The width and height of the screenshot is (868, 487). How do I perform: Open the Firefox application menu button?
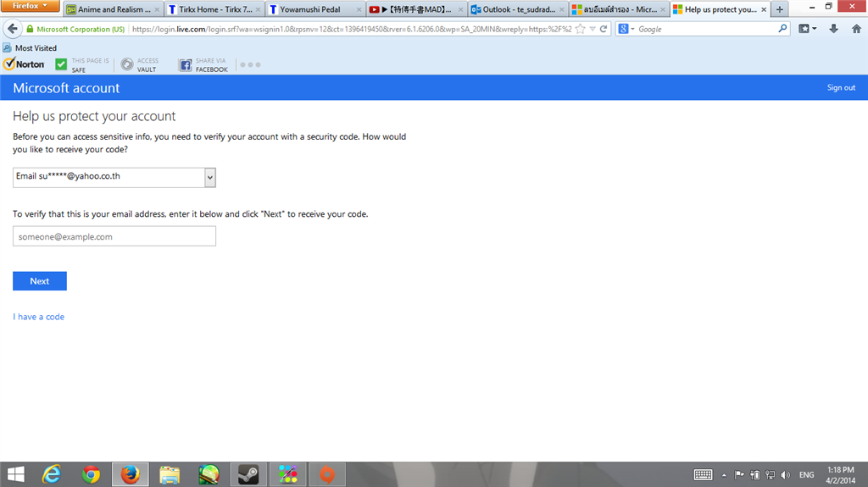pyautogui.click(x=30, y=6)
